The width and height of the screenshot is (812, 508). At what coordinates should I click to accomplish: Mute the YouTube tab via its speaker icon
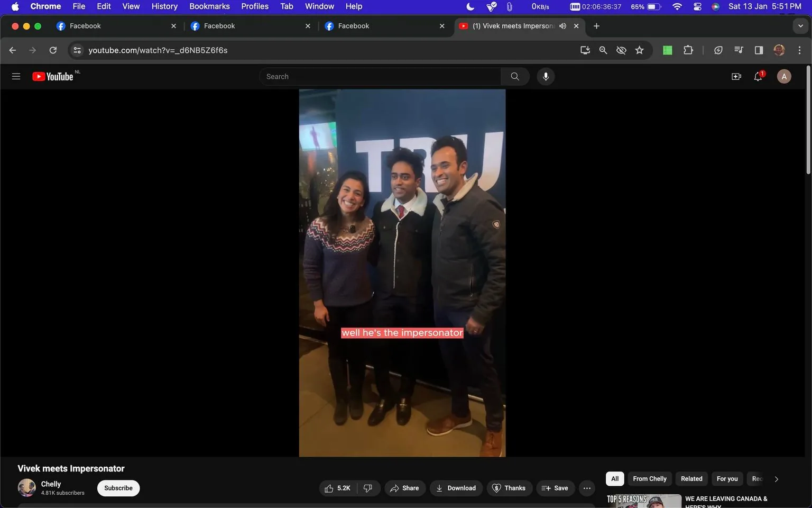562,25
